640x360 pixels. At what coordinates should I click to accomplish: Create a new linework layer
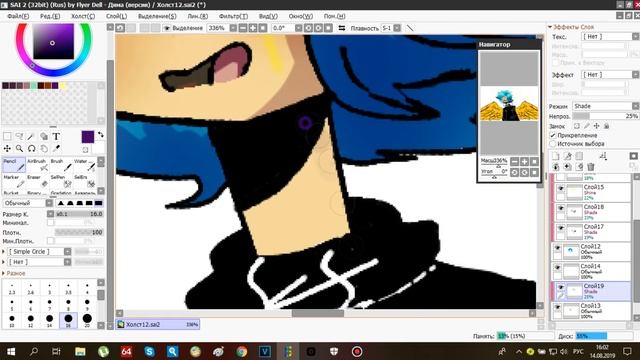(x=567, y=156)
